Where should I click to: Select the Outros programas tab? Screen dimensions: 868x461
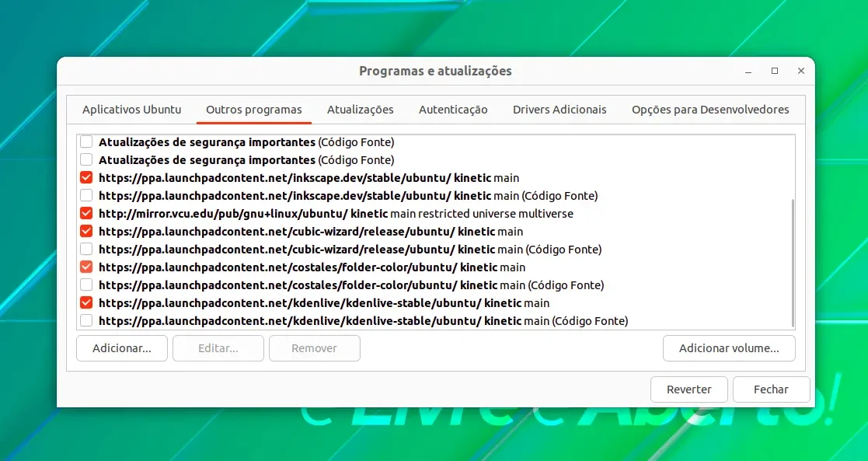click(x=254, y=110)
